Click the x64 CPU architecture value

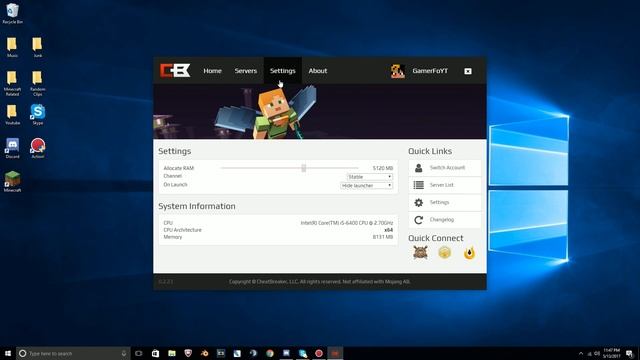(x=389, y=230)
